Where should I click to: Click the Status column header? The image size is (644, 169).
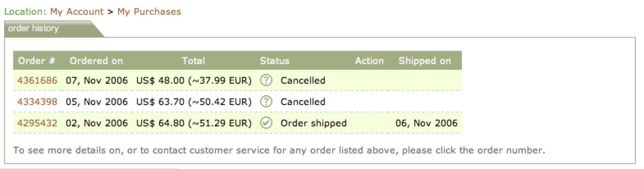274,61
